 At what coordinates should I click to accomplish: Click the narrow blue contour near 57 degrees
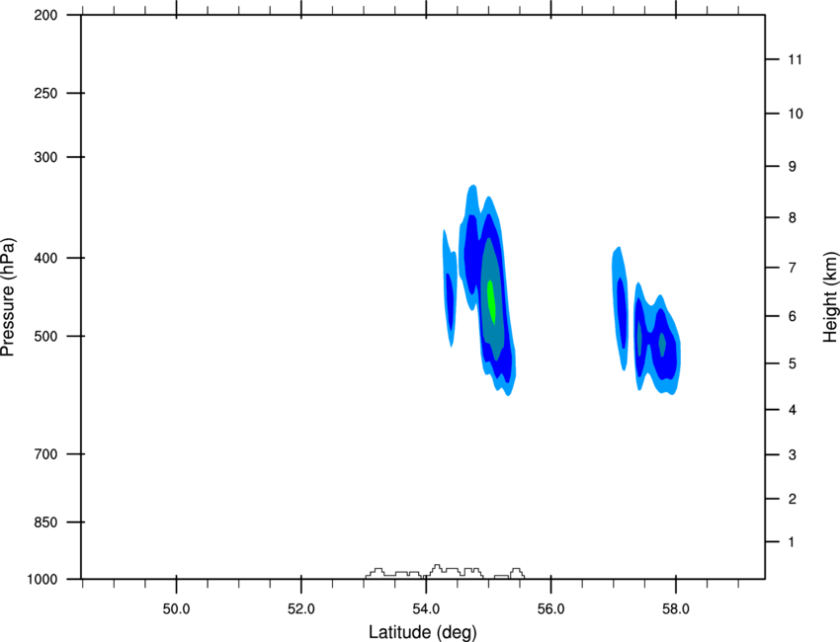point(620,309)
